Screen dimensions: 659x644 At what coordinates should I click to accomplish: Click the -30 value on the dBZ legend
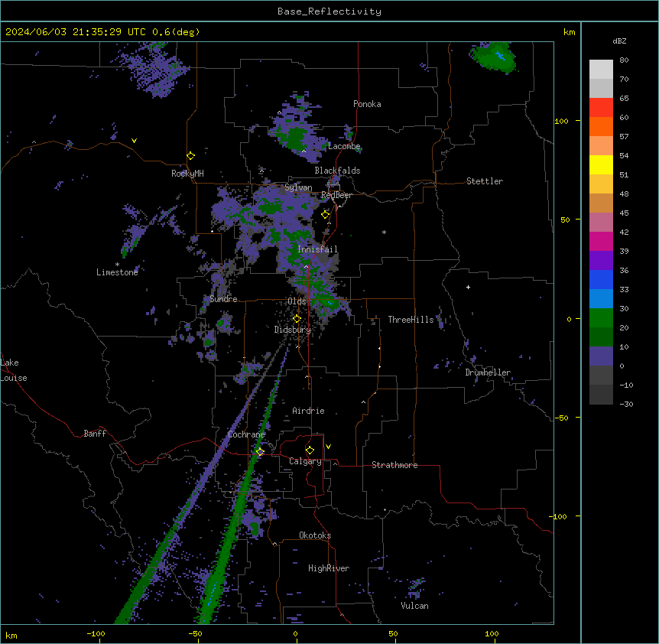[x=626, y=404]
